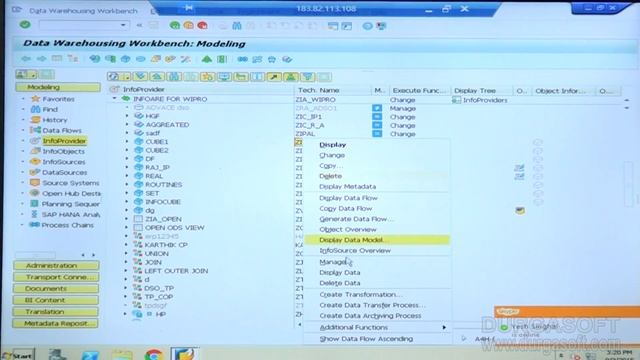Viewport: 640px width, 360px height.
Task: Expand the CUBE1 tree node
Action: [127, 142]
